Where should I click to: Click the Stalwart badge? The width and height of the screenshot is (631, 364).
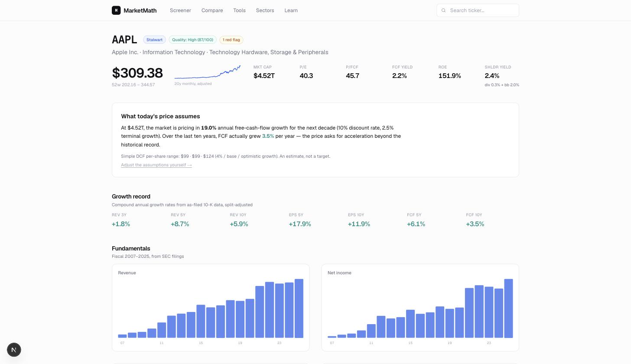(154, 40)
